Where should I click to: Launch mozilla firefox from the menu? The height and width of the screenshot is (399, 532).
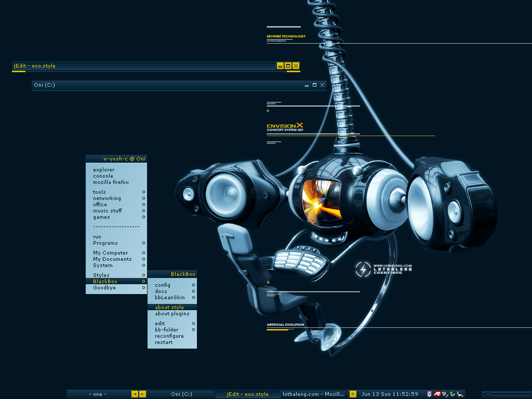point(116,182)
